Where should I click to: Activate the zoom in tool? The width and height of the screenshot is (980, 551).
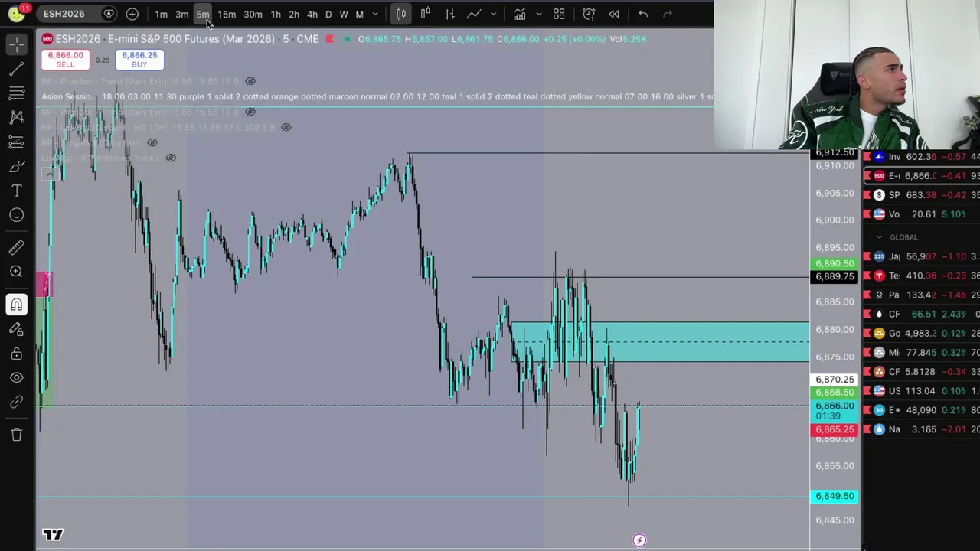point(16,272)
